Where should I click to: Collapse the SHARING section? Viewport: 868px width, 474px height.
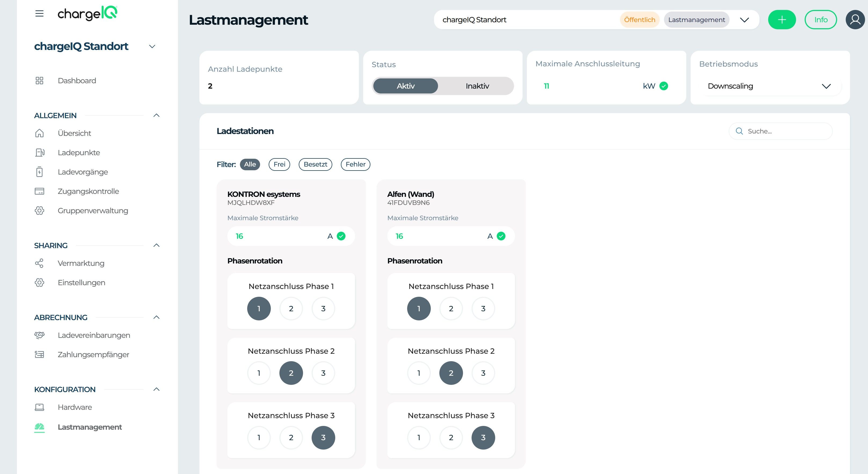coord(156,245)
